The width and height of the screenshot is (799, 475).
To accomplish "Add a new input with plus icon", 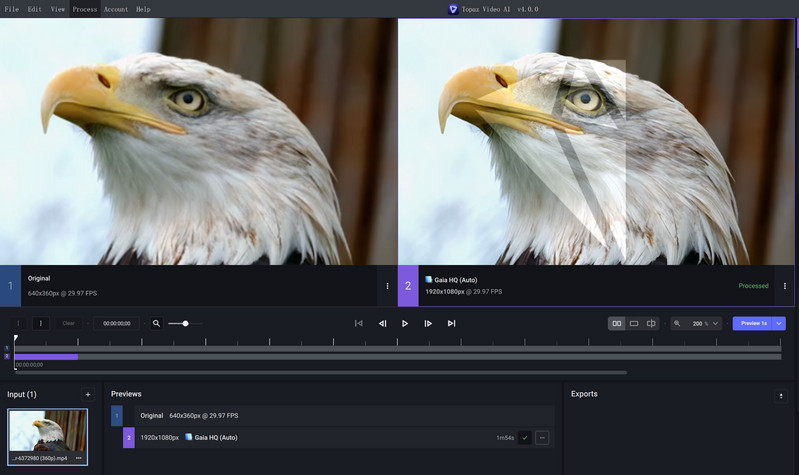I will tap(88, 394).
